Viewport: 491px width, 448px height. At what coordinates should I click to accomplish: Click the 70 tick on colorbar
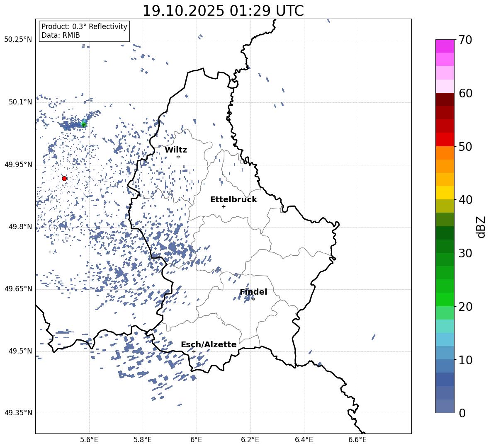(465, 40)
